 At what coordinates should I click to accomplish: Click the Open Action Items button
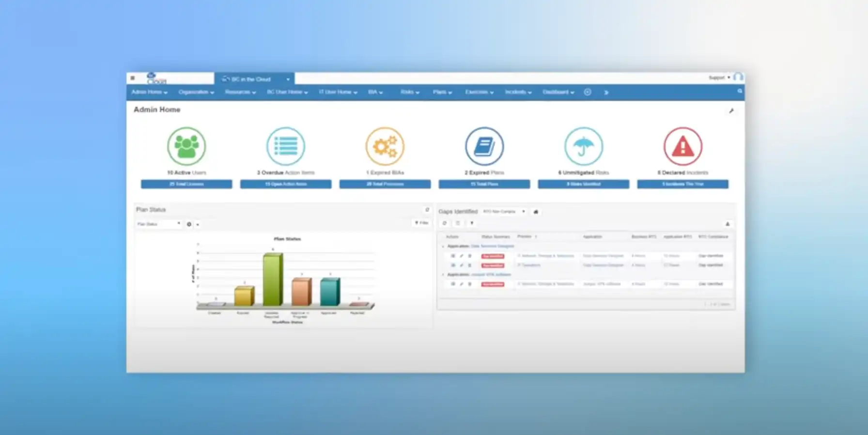[286, 184]
